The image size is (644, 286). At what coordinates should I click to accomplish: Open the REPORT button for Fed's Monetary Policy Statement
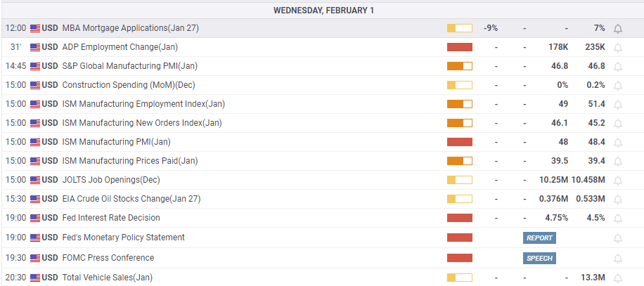pyautogui.click(x=539, y=238)
